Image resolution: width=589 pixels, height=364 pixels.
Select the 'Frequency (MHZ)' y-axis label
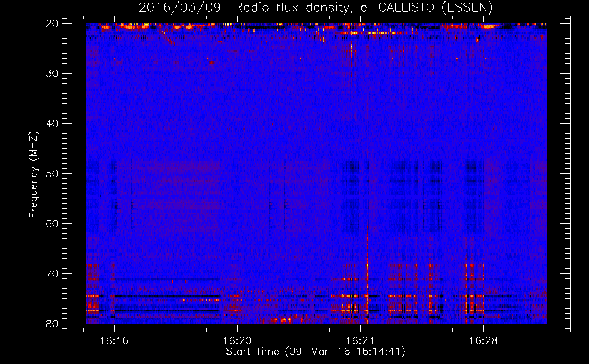(33, 175)
